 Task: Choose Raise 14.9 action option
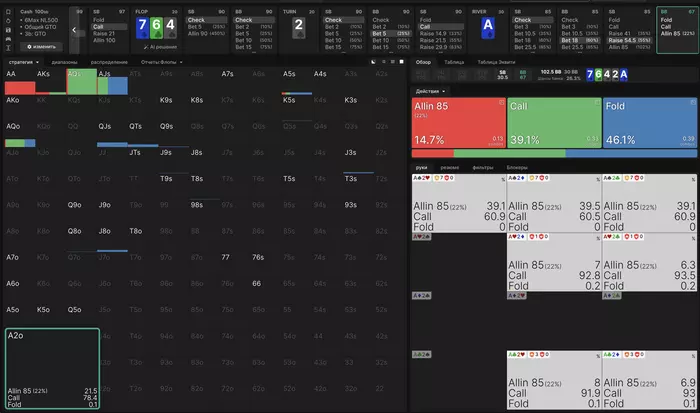click(x=441, y=33)
